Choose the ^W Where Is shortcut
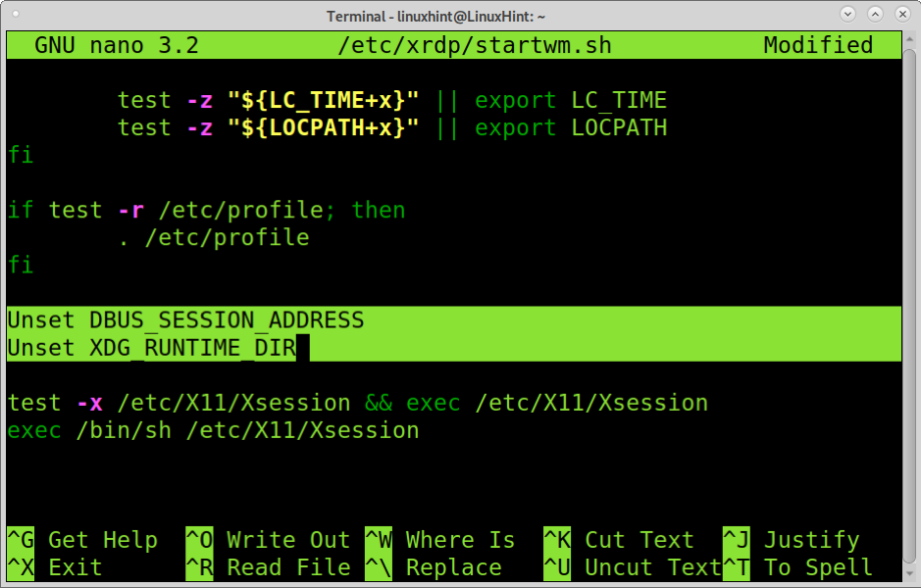The image size is (921, 588). tap(440, 540)
